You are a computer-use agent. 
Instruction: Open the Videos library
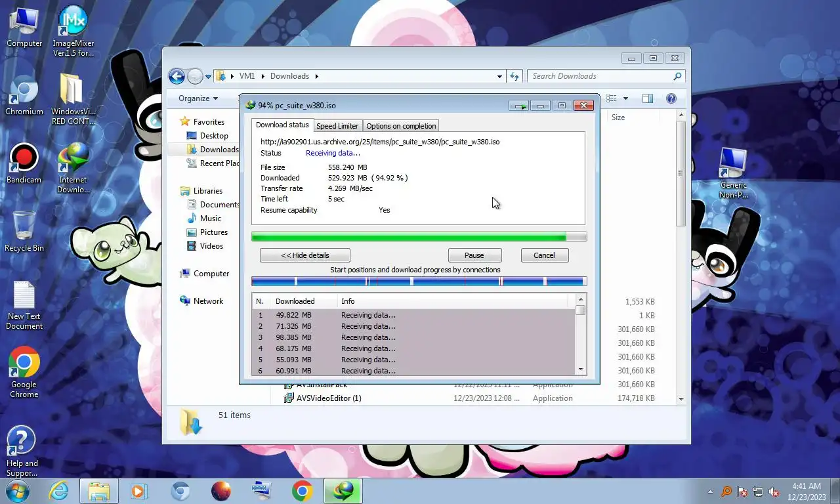pos(205,246)
